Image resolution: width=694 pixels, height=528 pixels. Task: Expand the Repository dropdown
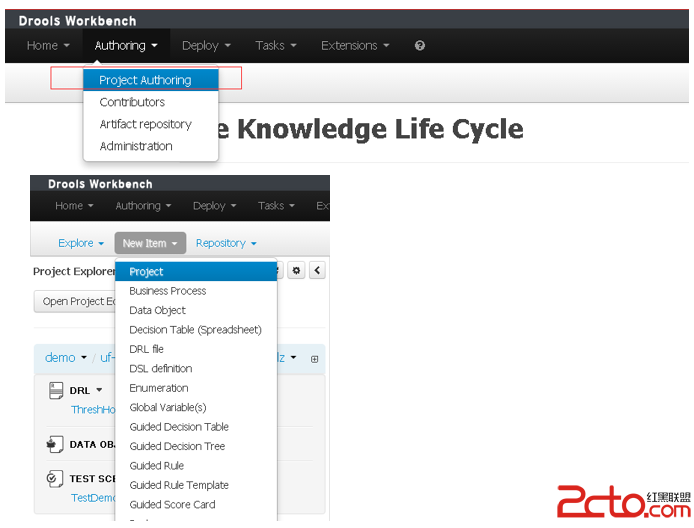point(226,243)
